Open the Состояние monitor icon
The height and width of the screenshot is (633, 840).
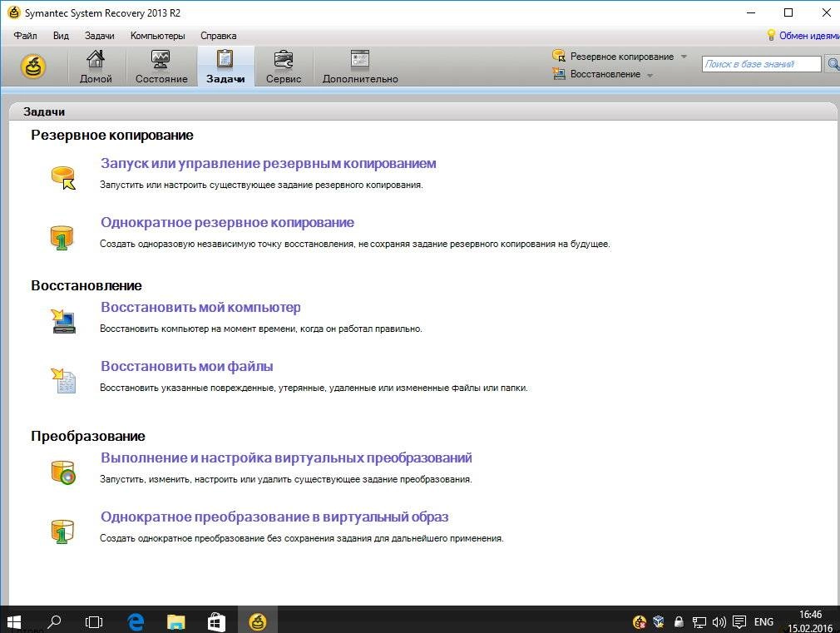[161, 59]
